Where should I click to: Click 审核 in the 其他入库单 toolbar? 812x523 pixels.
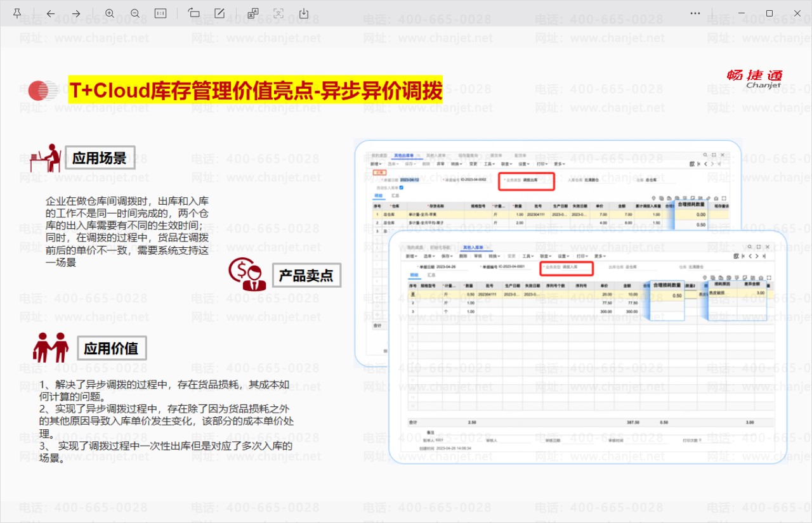[479, 256]
